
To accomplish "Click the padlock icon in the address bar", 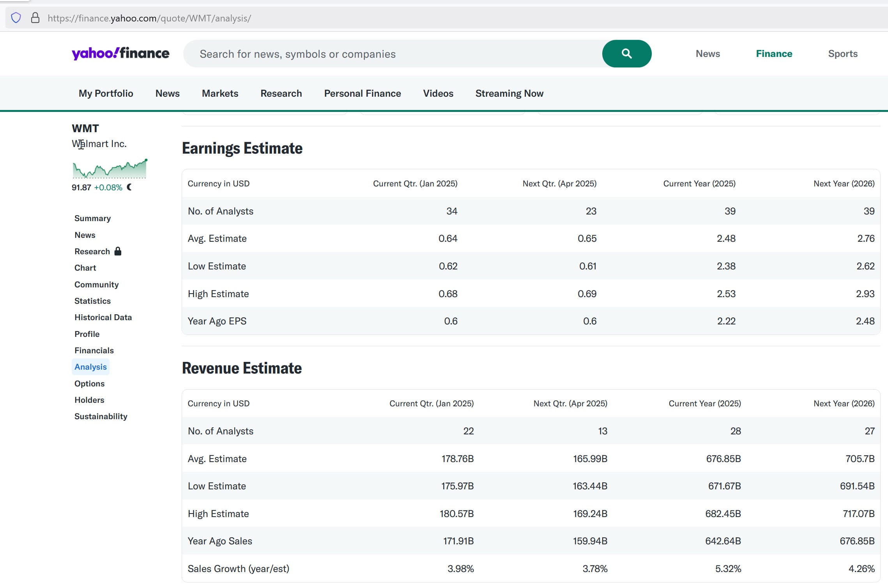I will [35, 18].
